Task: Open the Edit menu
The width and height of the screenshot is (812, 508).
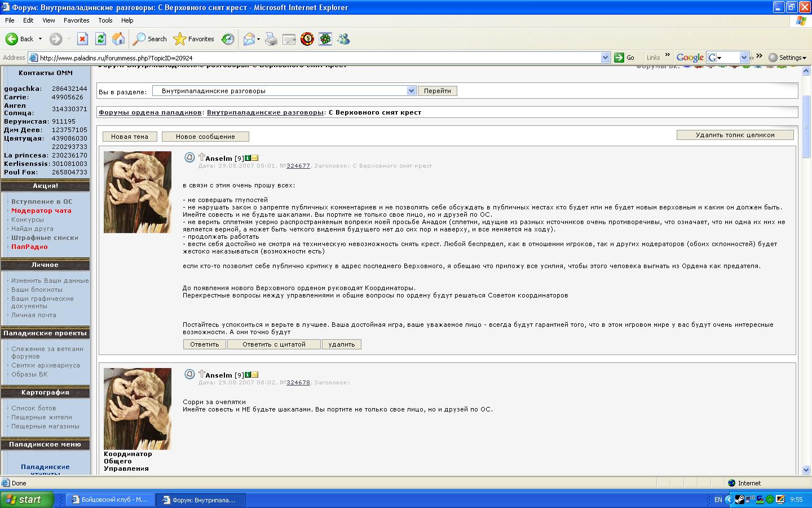Action: click(x=28, y=20)
